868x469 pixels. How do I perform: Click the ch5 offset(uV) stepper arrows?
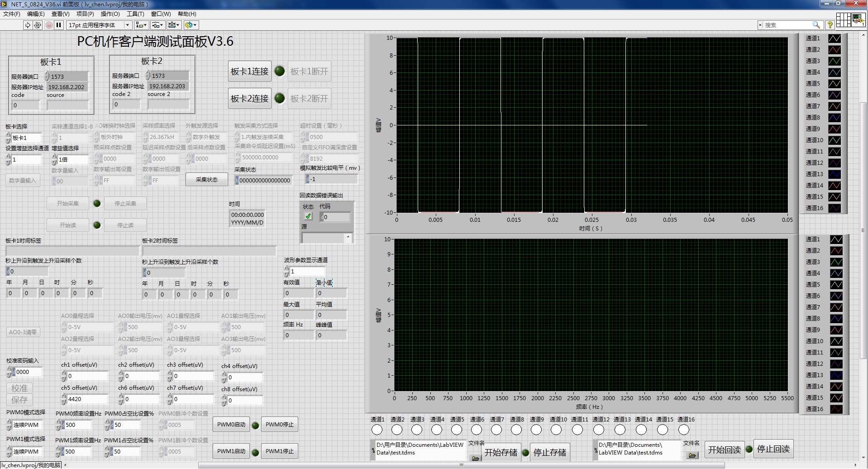click(64, 399)
